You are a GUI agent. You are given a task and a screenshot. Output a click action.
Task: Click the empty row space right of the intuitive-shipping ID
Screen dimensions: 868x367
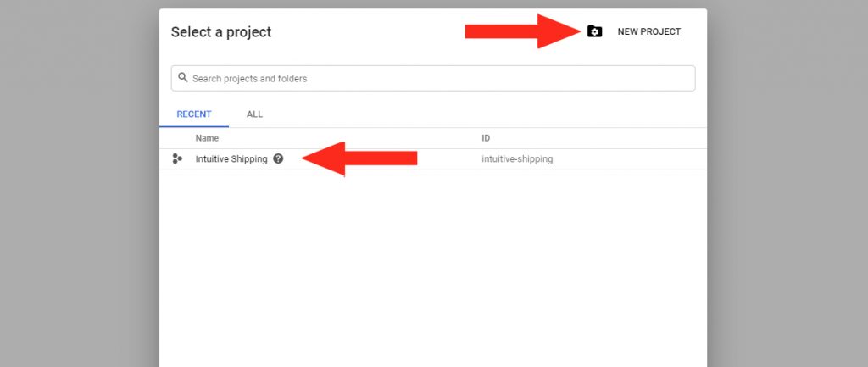[630, 158]
